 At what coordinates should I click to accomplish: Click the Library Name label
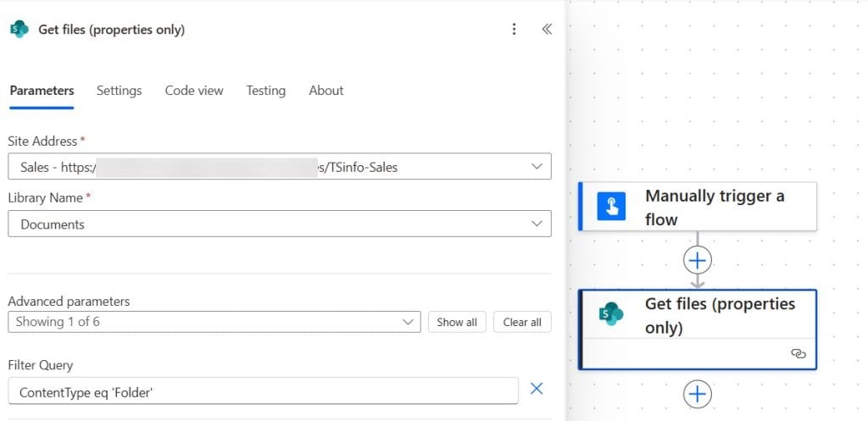click(46, 197)
